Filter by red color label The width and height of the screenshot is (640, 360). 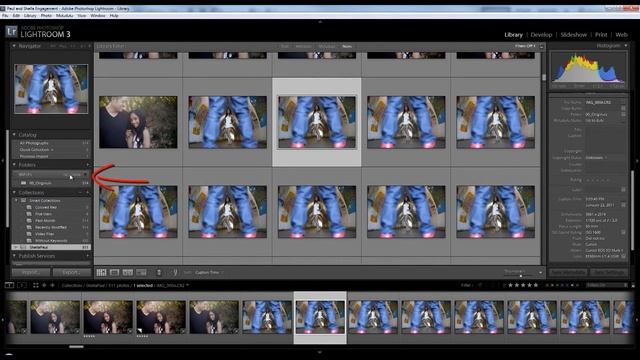[547, 285]
